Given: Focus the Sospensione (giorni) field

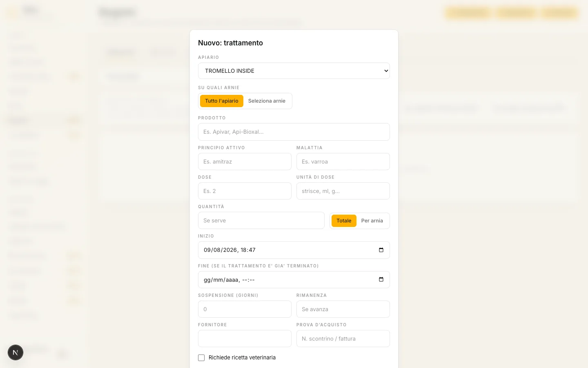Looking at the screenshot, I should [245, 309].
